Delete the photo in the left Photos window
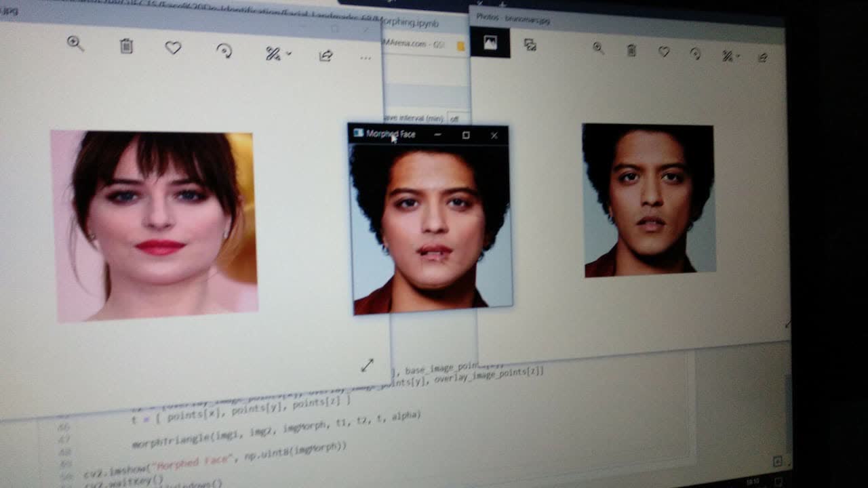 (126, 46)
